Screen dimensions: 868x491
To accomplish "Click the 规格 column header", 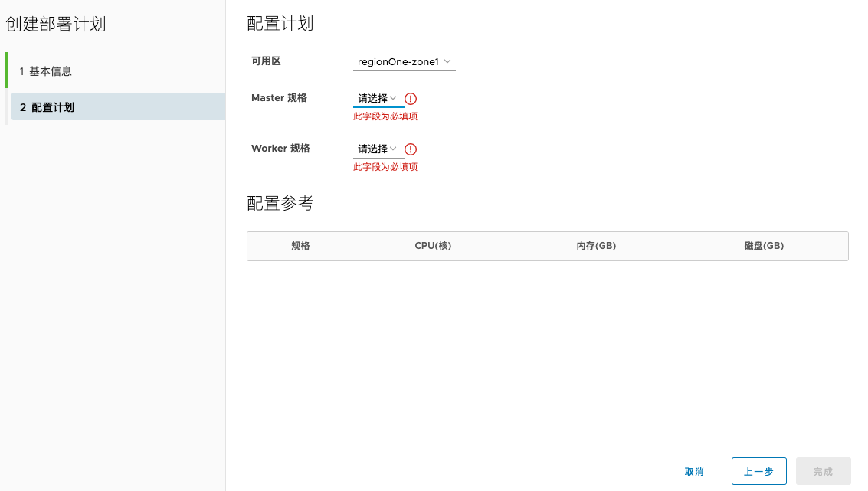I will pyautogui.click(x=300, y=246).
